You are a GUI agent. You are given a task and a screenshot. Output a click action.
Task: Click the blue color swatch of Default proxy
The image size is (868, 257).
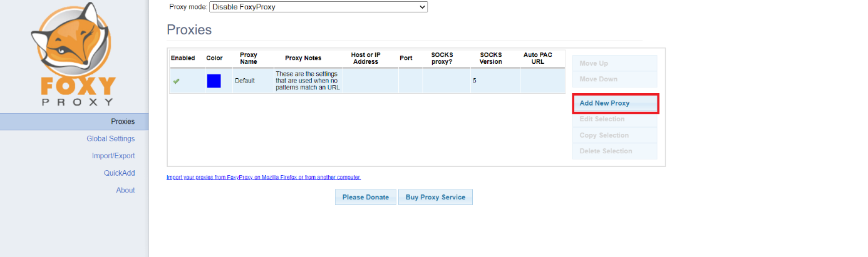pos(214,81)
